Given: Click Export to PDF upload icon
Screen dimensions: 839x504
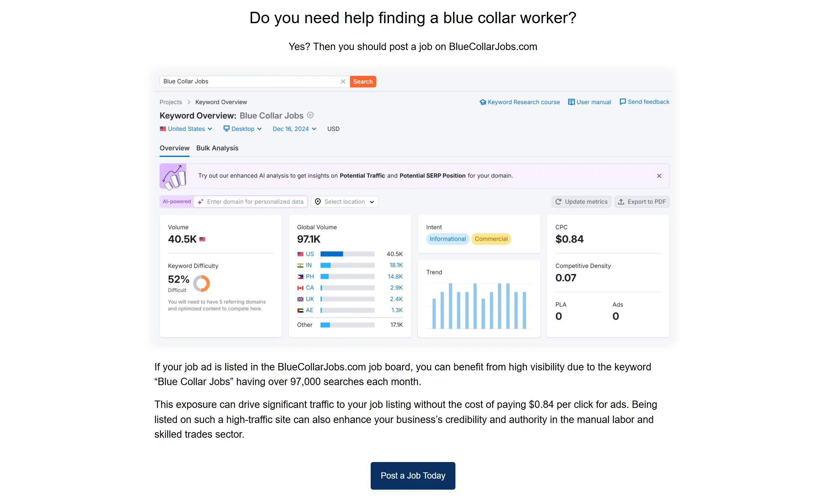Looking at the screenshot, I should click(x=621, y=202).
